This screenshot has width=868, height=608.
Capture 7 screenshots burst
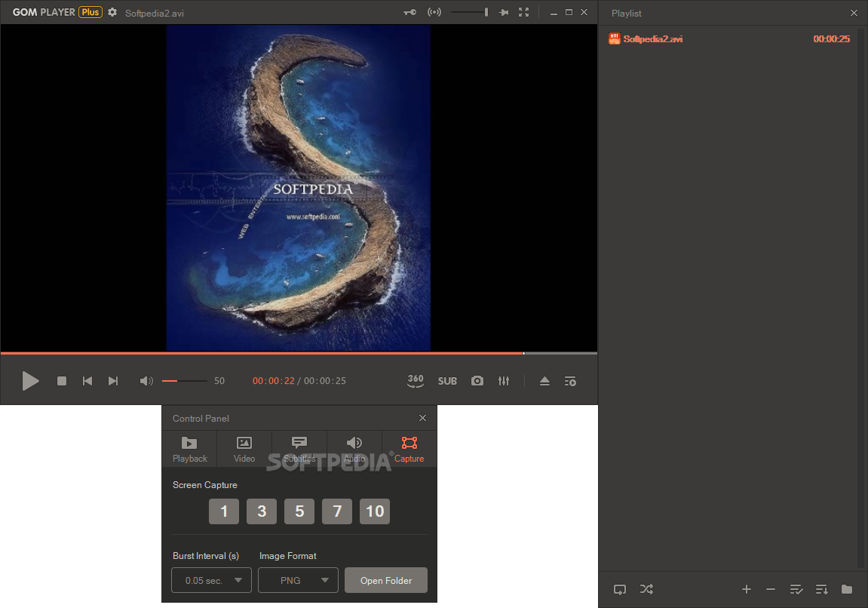click(x=337, y=511)
